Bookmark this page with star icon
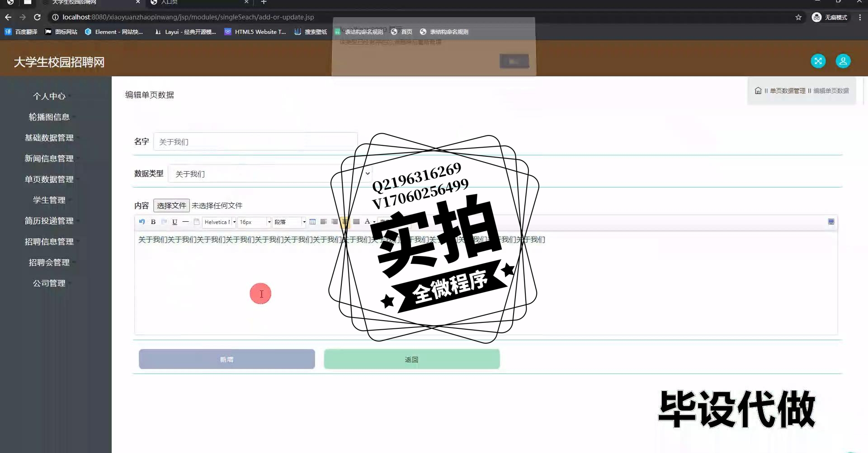This screenshot has height=453, width=868. 798,17
